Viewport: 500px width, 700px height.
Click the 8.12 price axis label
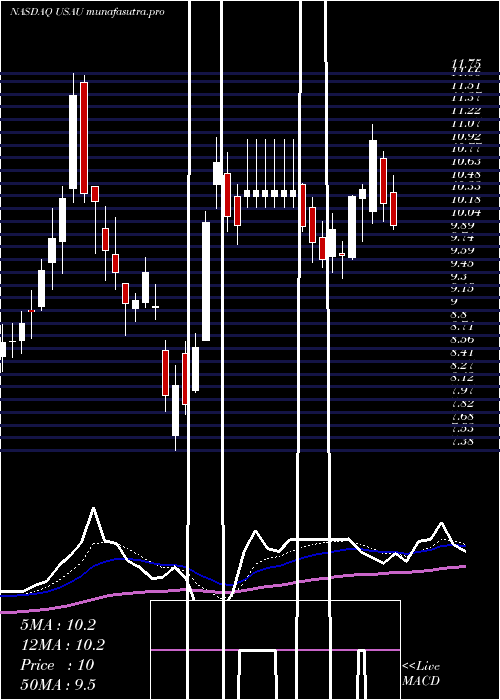(x=463, y=378)
